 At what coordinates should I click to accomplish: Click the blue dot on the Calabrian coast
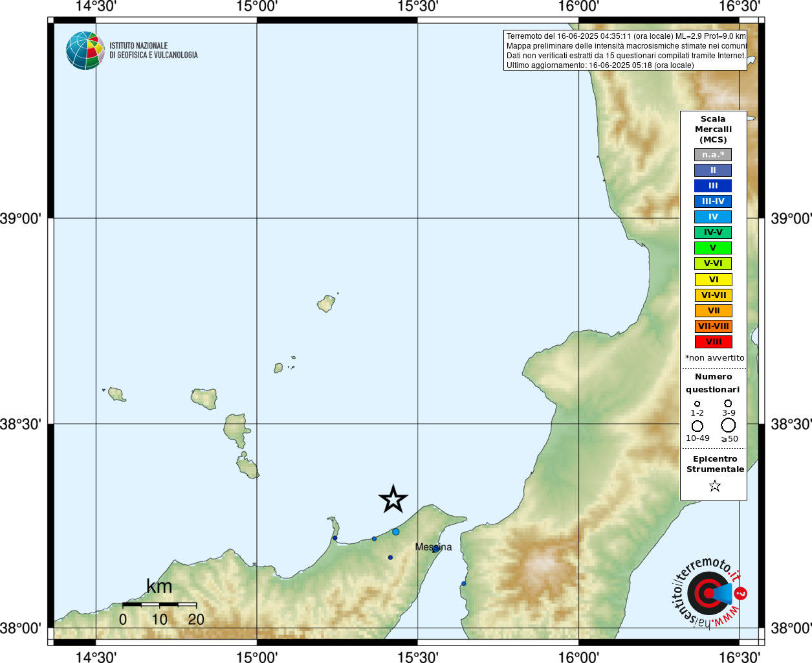463,583
